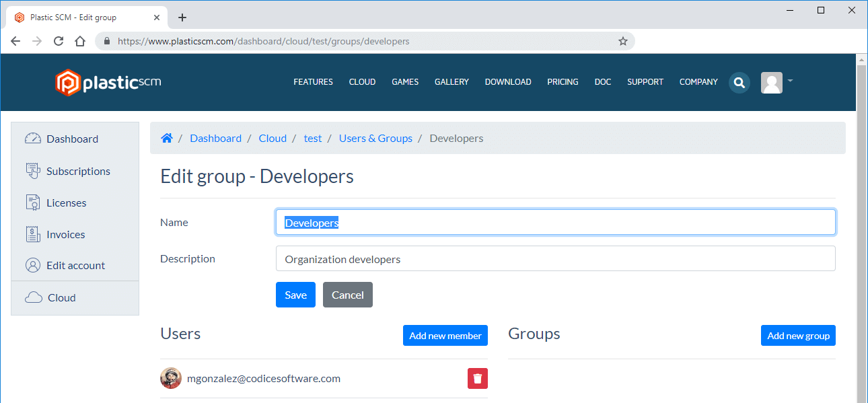This screenshot has height=403, width=868.
Task: Save the group changes
Action: pyautogui.click(x=295, y=295)
